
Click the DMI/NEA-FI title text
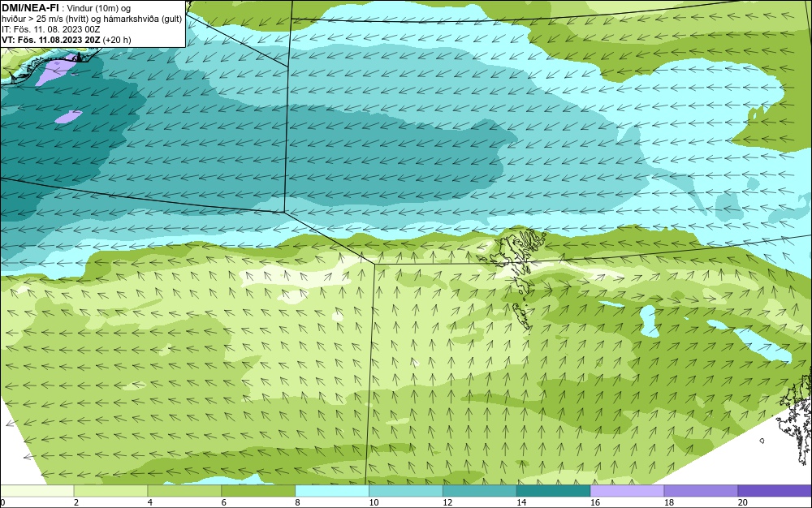(x=30, y=7)
